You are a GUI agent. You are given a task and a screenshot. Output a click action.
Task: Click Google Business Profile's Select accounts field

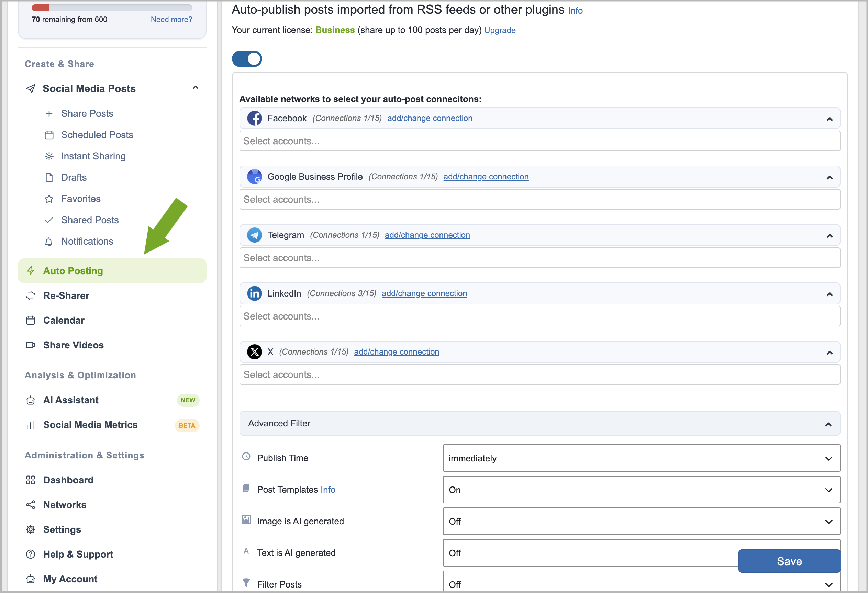(540, 199)
